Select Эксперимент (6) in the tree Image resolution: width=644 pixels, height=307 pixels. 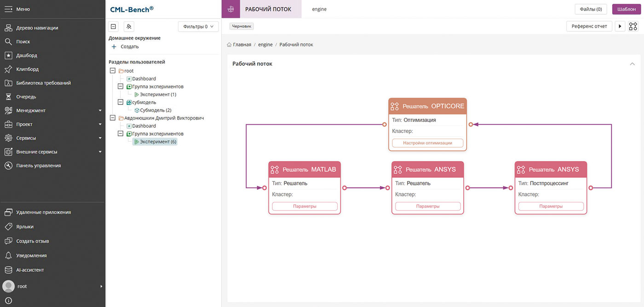tap(158, 142)
